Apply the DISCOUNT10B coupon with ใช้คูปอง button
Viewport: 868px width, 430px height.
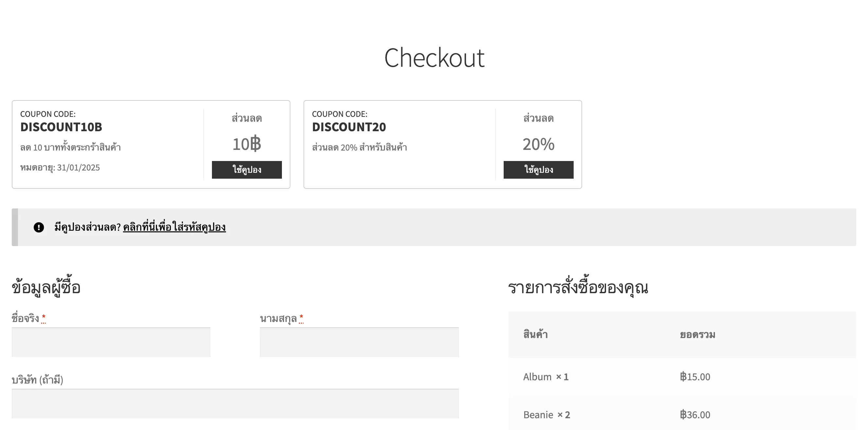[247, 170]
